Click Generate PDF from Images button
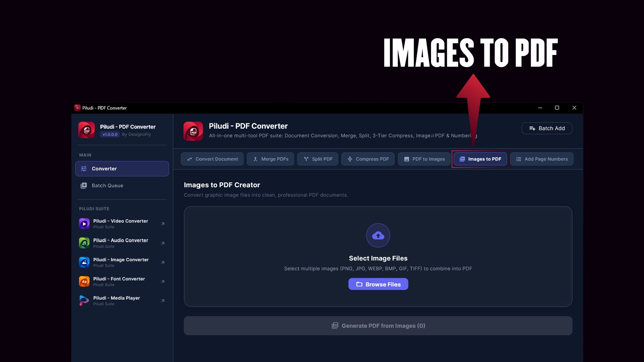644x362 pixels. 378,326
